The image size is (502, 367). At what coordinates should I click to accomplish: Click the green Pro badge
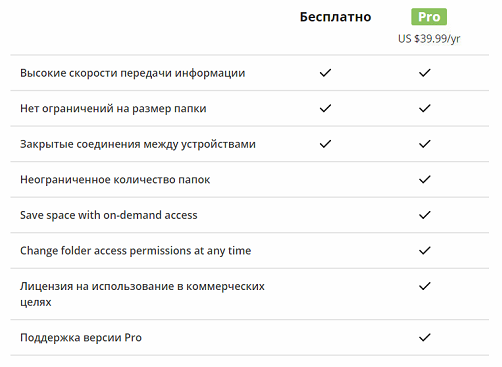click(x=429, y=17)
